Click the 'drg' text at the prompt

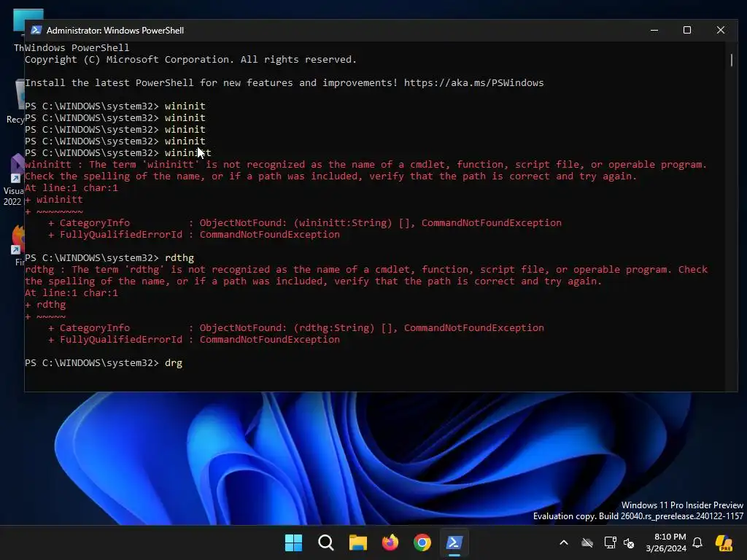(x=174, y=363)
